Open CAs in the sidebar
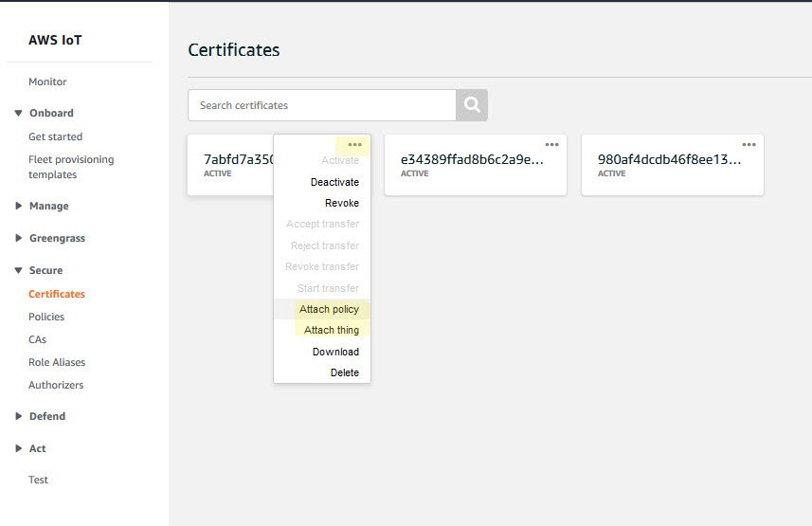 pyautogui.click(x=37, y=339)
